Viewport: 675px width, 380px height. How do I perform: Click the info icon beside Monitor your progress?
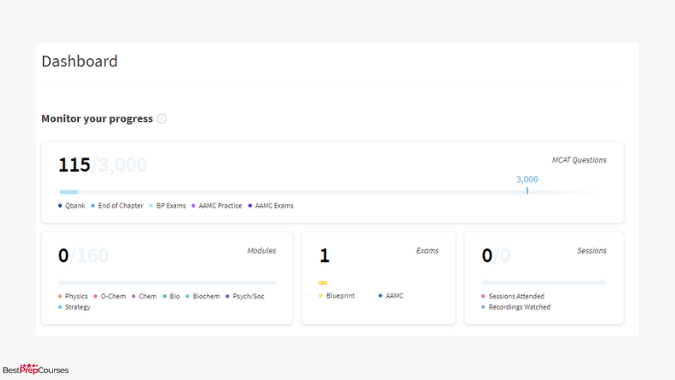161,119
